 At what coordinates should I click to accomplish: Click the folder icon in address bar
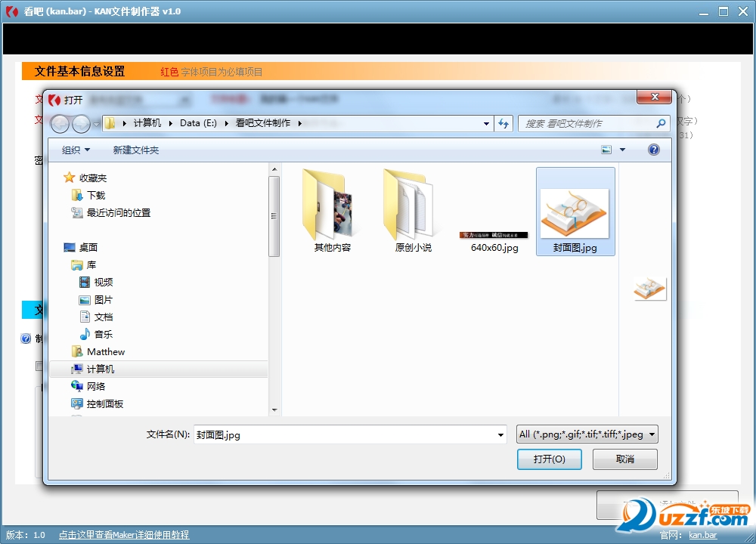point(110,123)
